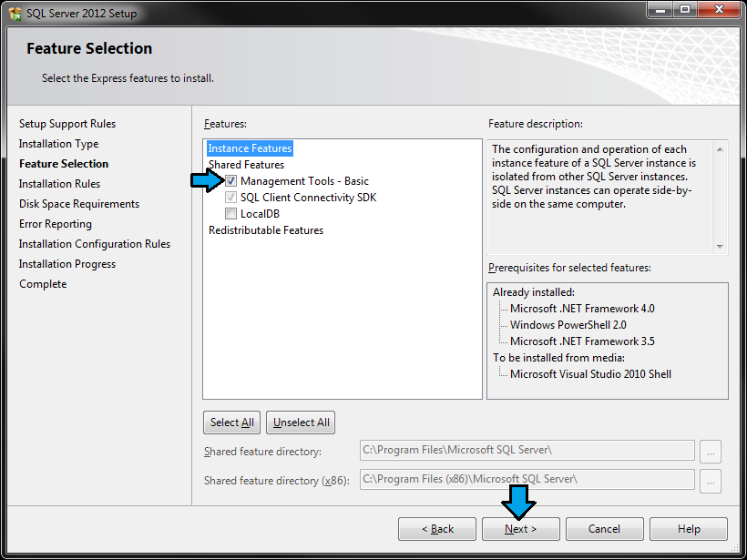Minimize the SQL Server 2012 Setup window
This screenshot has width=747, height=560.
pos(660,10)
